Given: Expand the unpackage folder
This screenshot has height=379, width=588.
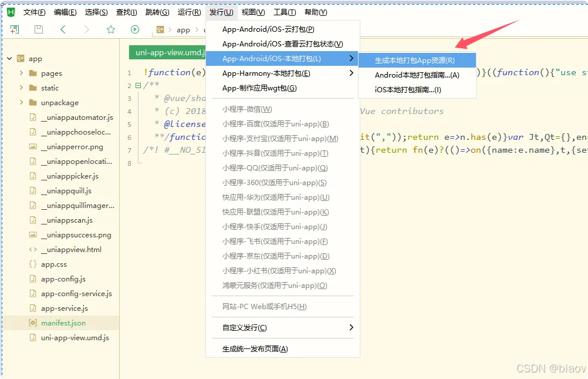Looking at the screenshot, I should 21,102.
